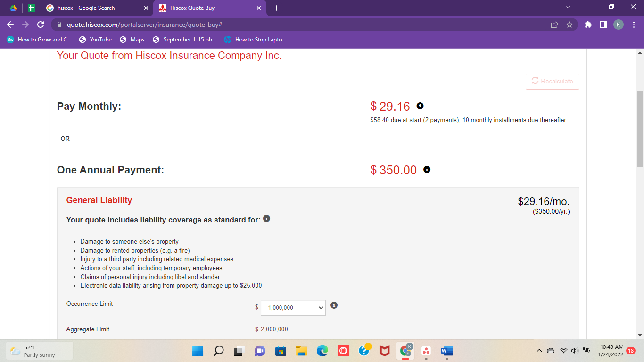Close the Hiscox Quote Buy tab
The height and width of the screenshot is (362, 644).
tap(258, 8)
